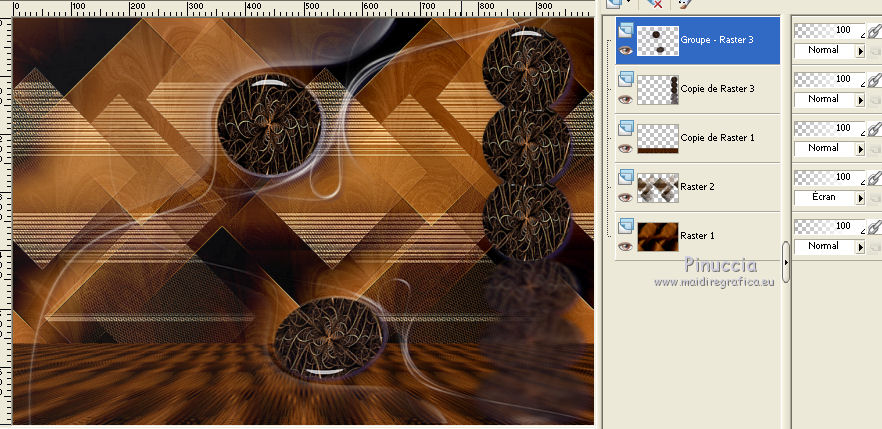Open the Écran blend mode dropdown on Raster 2
This screenshot has width=882, height=429.
[860, 198]
